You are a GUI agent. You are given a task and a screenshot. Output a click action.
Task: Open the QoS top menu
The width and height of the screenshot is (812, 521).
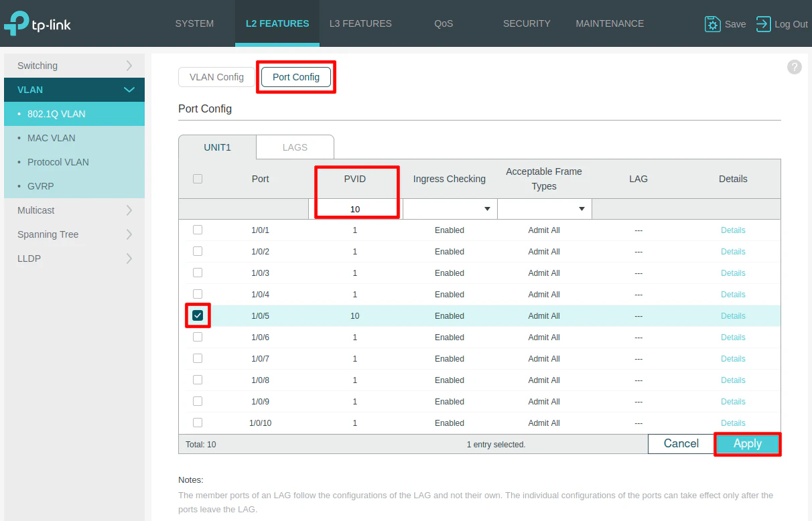click(444, 23)
